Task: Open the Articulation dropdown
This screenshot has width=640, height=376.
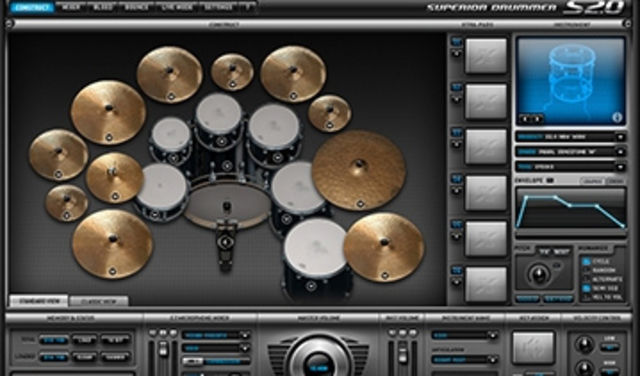Action: click(464, 360)
